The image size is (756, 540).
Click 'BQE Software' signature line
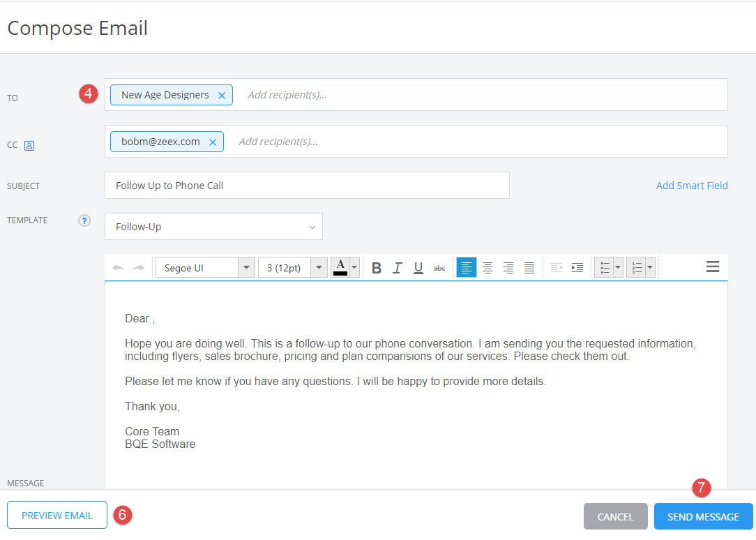pos(160,444)
